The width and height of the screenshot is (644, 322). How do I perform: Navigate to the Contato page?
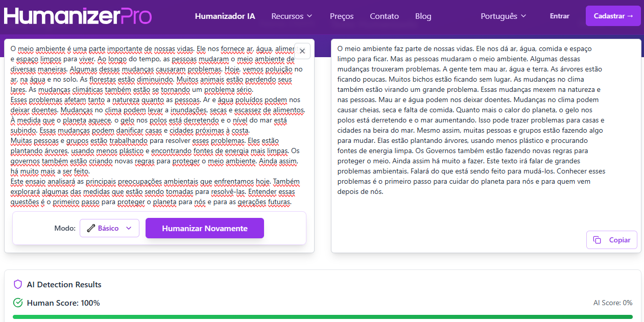[384, 16]
